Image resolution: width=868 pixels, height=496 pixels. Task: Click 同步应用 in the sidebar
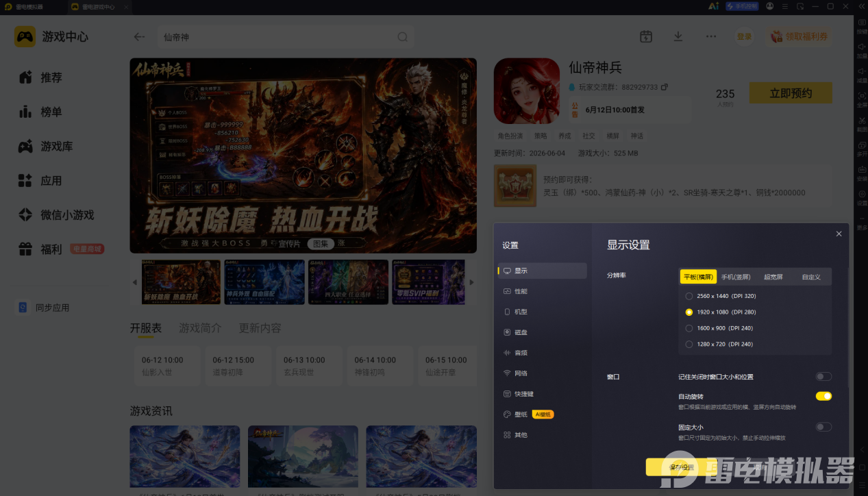click(x=44, y=308)
